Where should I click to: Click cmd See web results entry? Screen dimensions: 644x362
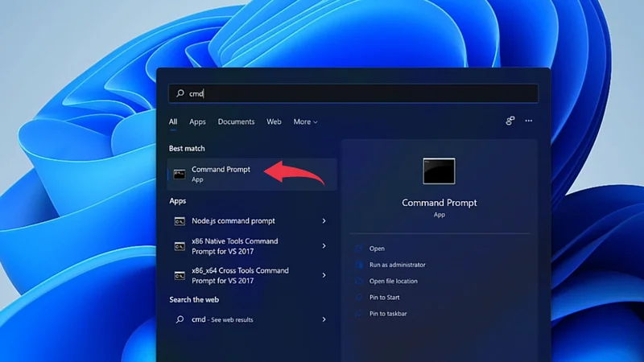pos(222,319)
